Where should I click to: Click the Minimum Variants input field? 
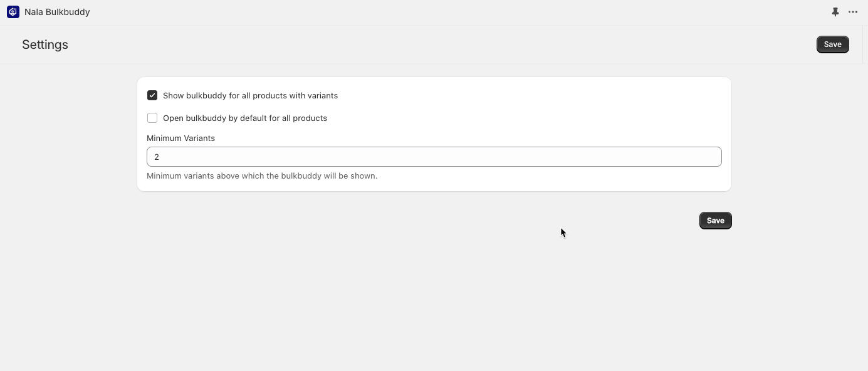tap(434, 157)
